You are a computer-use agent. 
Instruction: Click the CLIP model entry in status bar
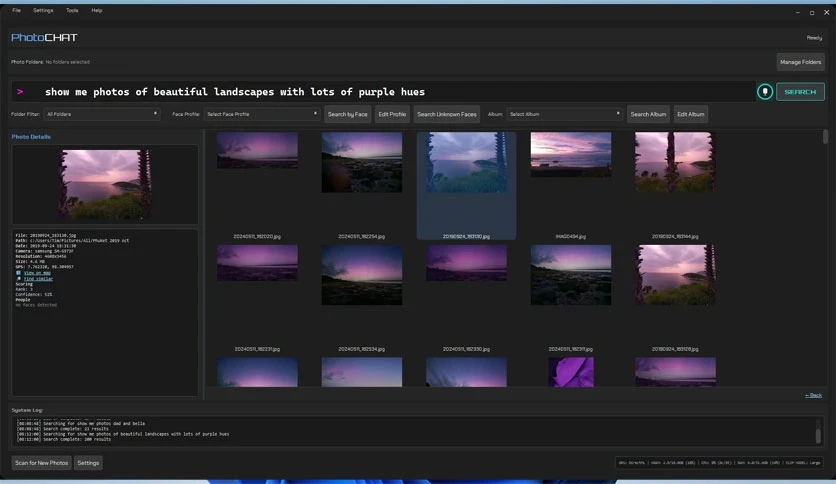tap(802, 463)
